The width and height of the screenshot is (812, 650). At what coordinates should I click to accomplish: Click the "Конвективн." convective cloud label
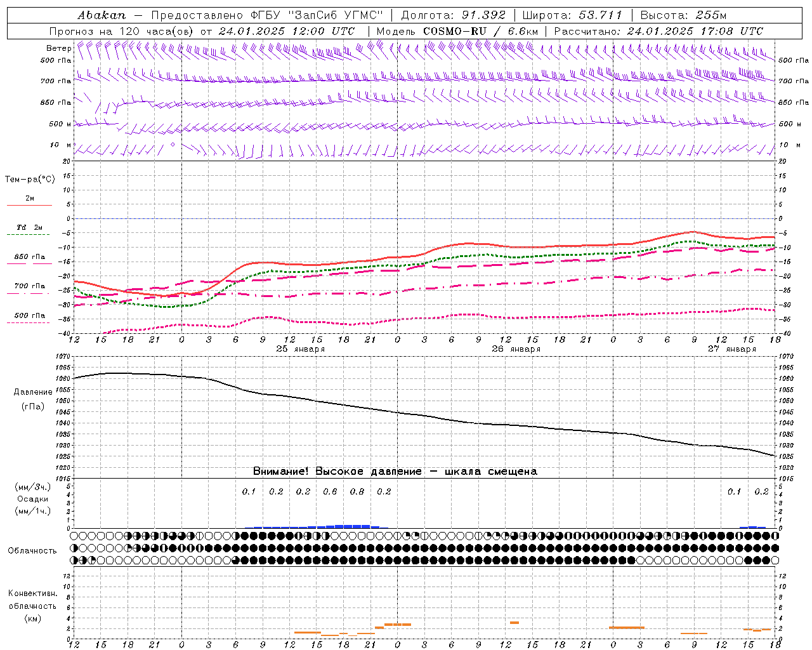[x=32, y=594]
